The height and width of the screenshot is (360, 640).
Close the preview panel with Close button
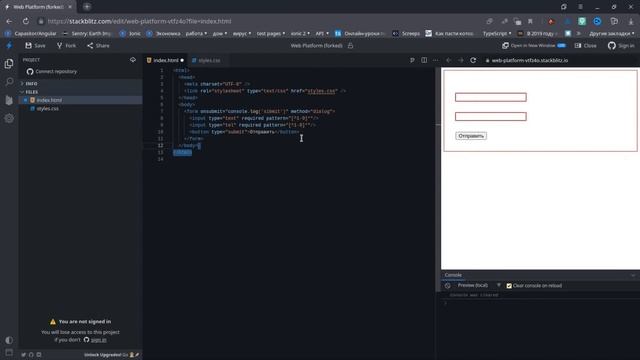coord(586,46)
